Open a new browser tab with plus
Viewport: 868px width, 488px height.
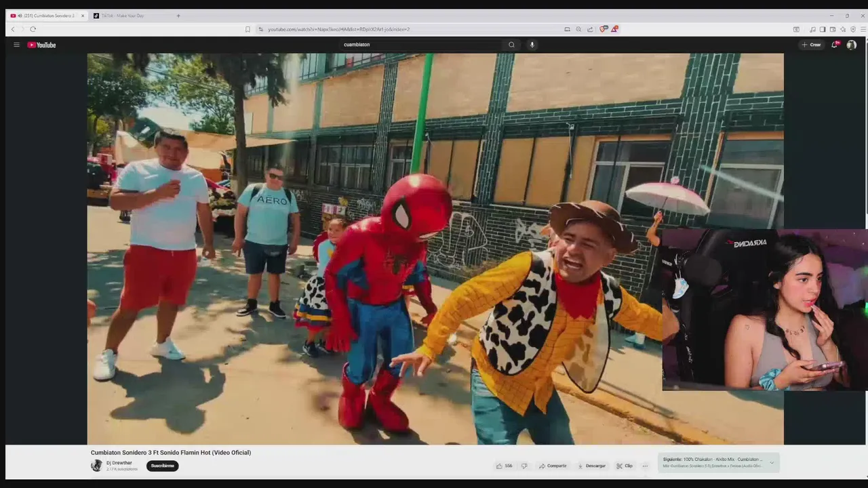tap(178, 16)
